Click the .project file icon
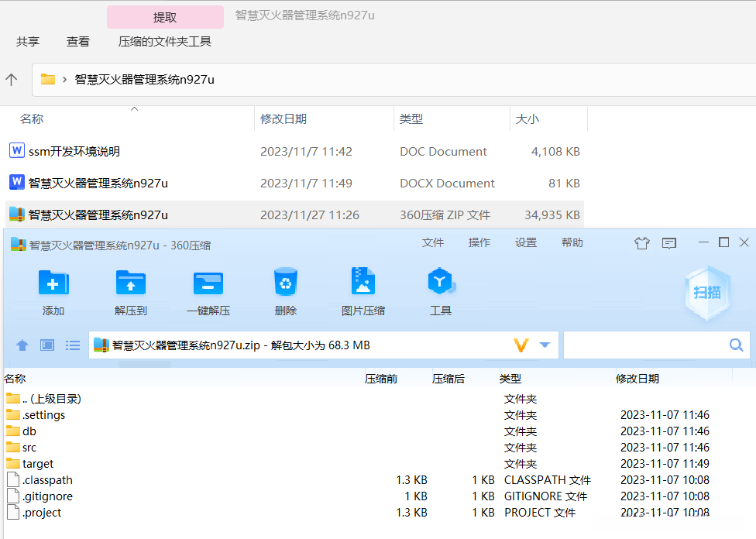 pos(13,513)
